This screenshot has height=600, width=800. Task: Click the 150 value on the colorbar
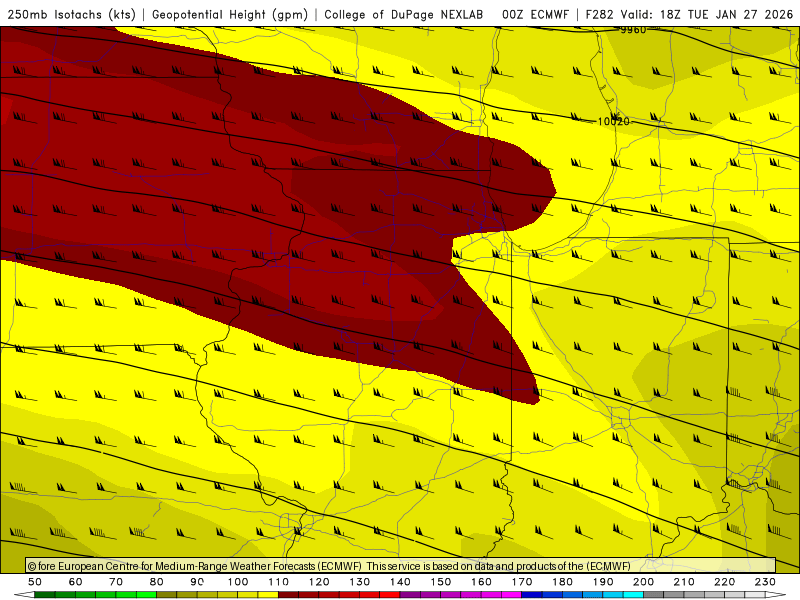point(440,582)
